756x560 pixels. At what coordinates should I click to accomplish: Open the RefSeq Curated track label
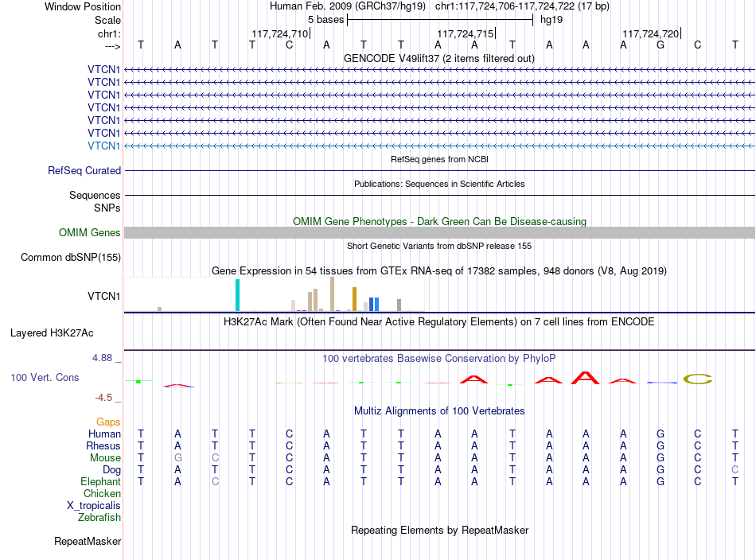[84, 170]
